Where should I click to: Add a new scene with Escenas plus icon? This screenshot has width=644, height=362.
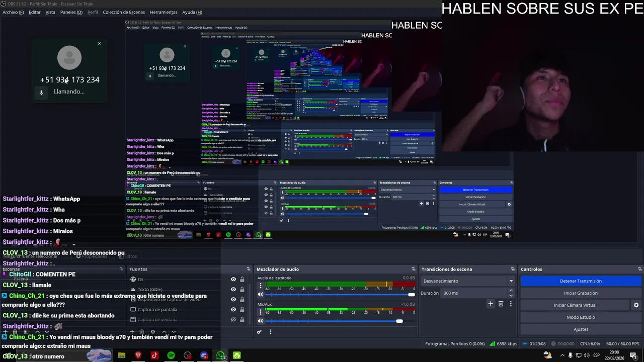6,332
